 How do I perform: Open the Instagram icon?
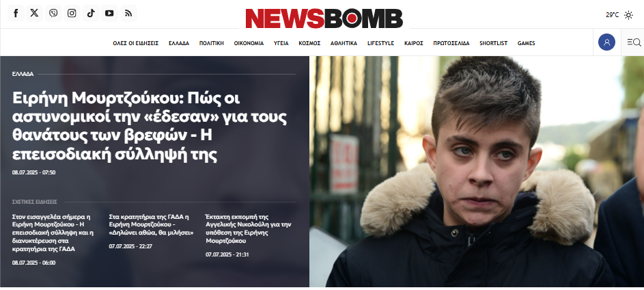(x=72, y=13)
